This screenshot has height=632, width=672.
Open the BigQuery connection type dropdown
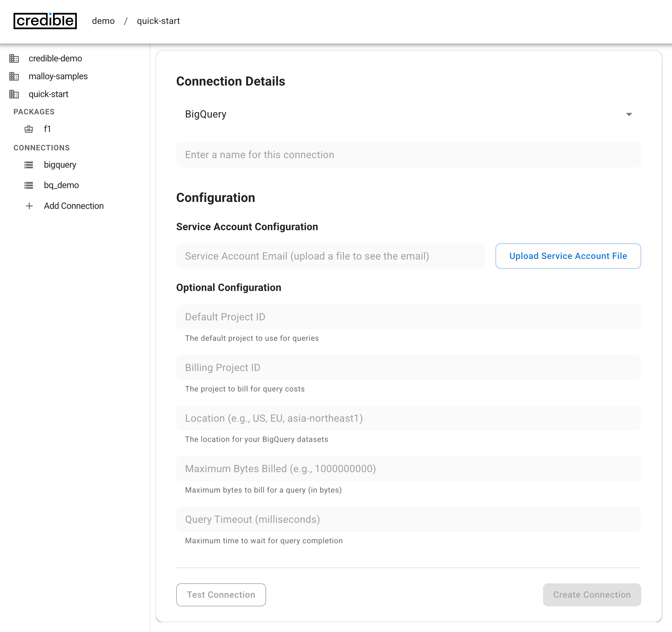pos(402,114)
